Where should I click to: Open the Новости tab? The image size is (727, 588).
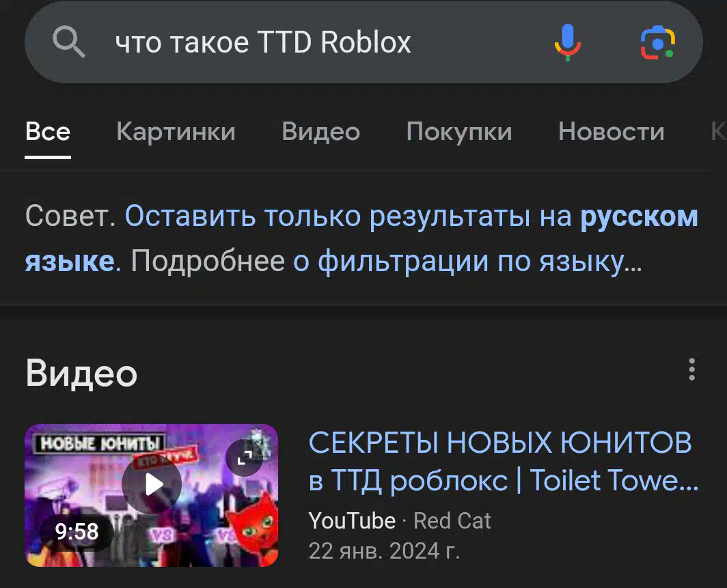pos(611,132)
